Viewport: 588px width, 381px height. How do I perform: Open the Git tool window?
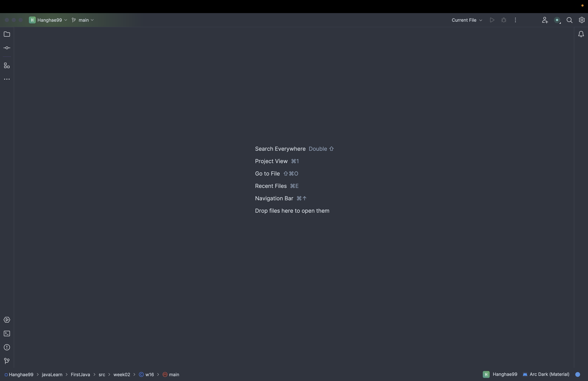(x=7, y=361)
